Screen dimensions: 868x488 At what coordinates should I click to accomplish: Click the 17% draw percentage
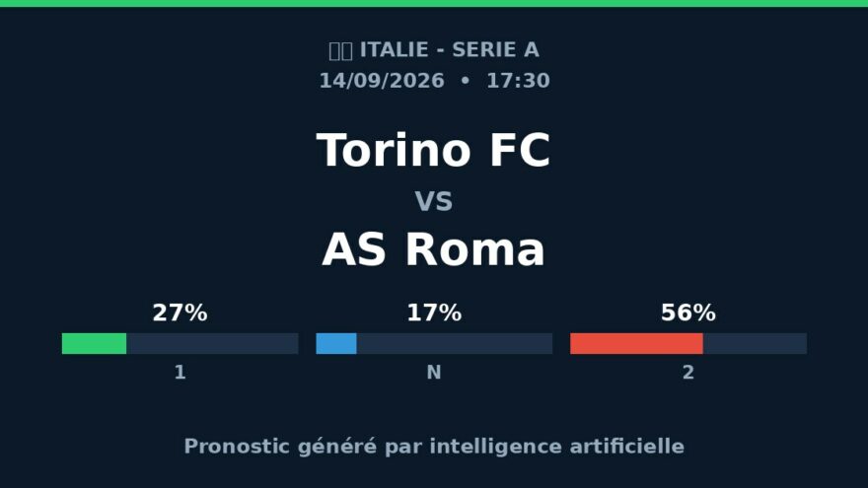[434, 314]
